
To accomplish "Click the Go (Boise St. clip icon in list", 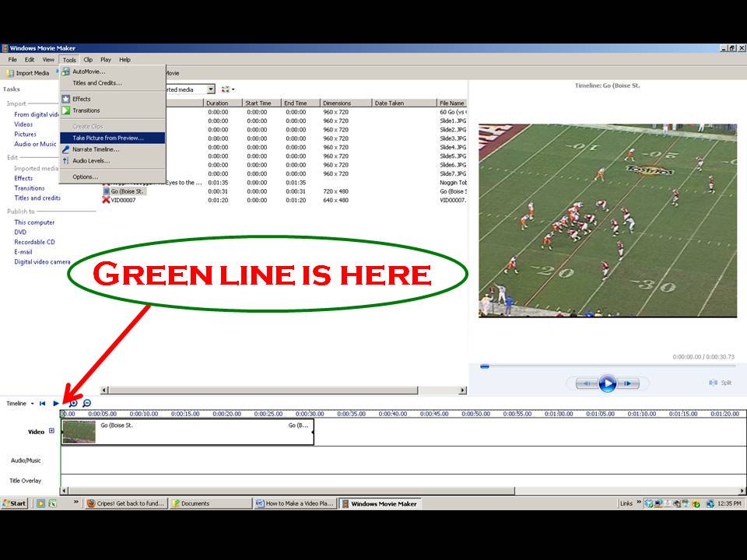I will click(x=107, y=191).
